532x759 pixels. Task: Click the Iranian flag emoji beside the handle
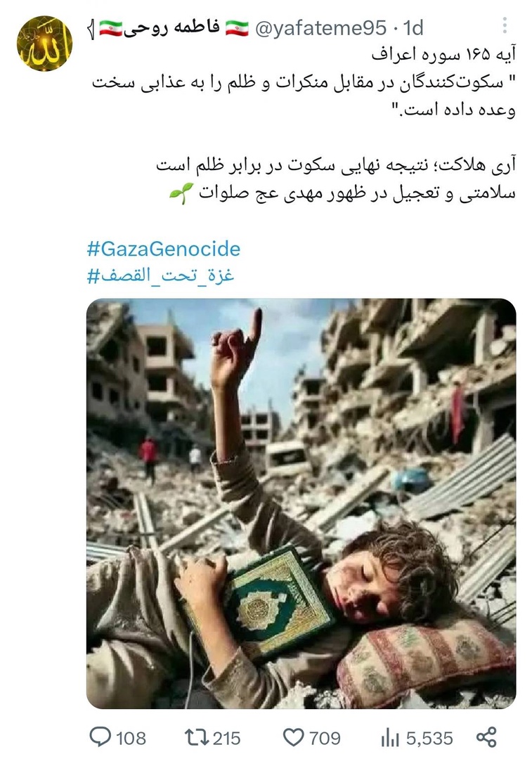(x=238, y=28)
